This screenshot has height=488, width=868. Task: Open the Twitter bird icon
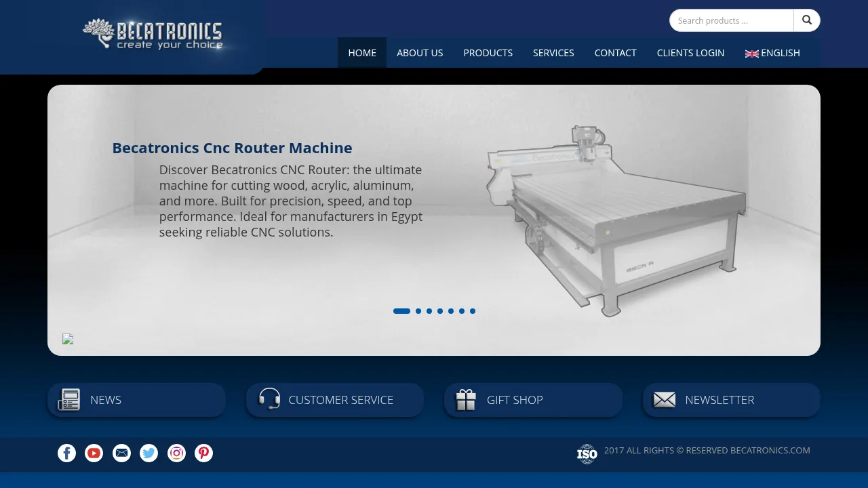[149, 453]
